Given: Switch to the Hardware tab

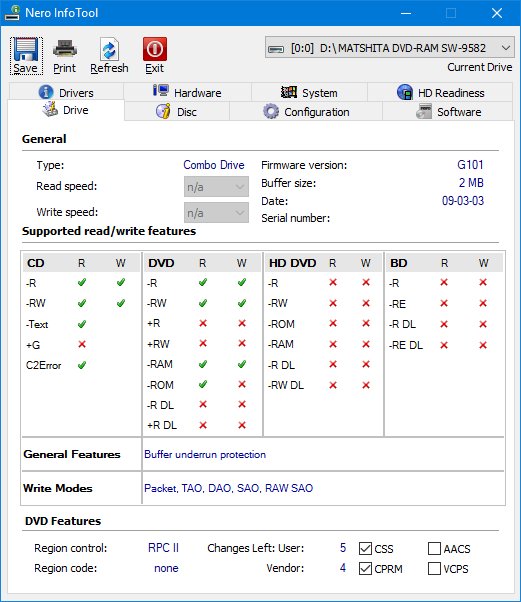Looking at the screenshot, I should click(187, 93).
